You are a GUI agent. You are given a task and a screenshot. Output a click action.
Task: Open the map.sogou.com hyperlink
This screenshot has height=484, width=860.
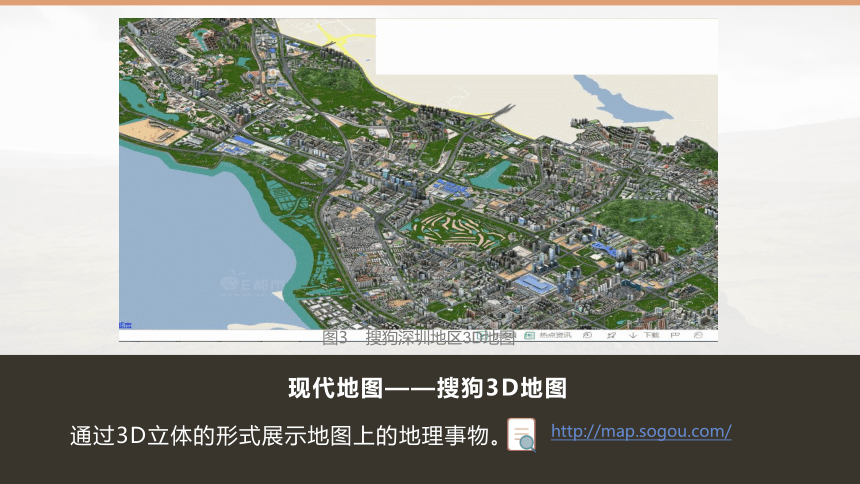(x=641, y=431)
